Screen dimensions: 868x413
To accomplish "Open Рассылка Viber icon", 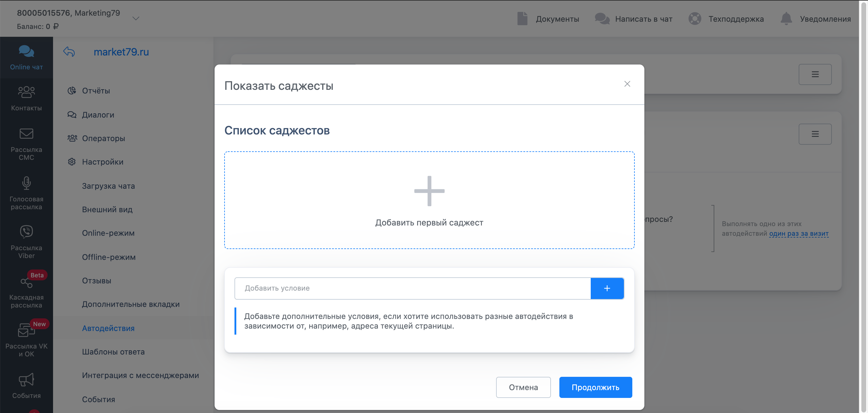I will click(26, 232).
